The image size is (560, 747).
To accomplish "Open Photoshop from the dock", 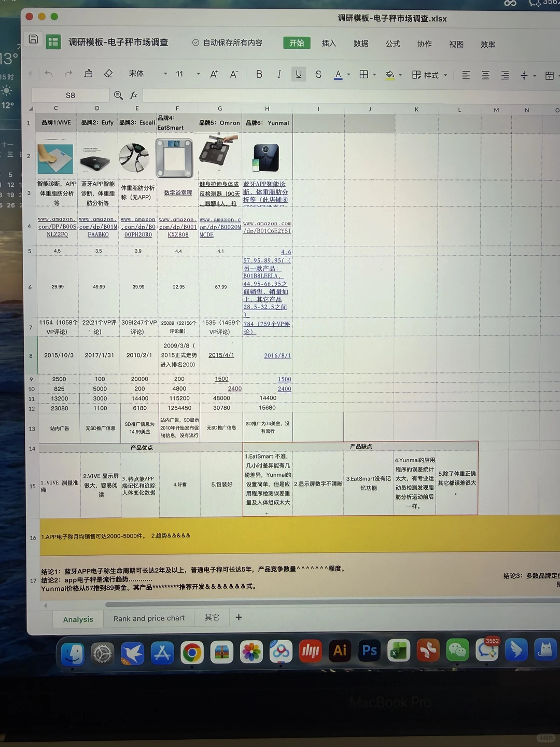I will point(370,651).
